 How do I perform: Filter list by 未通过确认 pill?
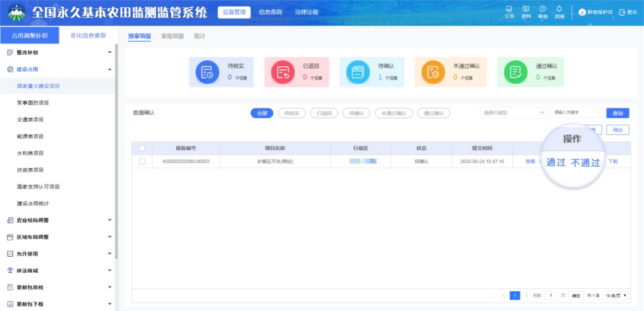click(394, 113)
